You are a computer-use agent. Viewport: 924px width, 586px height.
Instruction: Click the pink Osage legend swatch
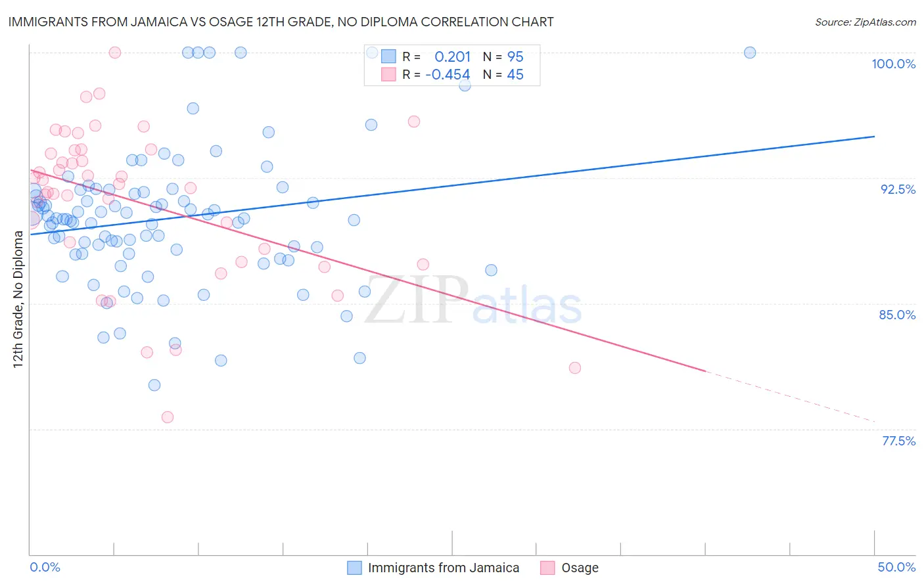coord(548,568)
